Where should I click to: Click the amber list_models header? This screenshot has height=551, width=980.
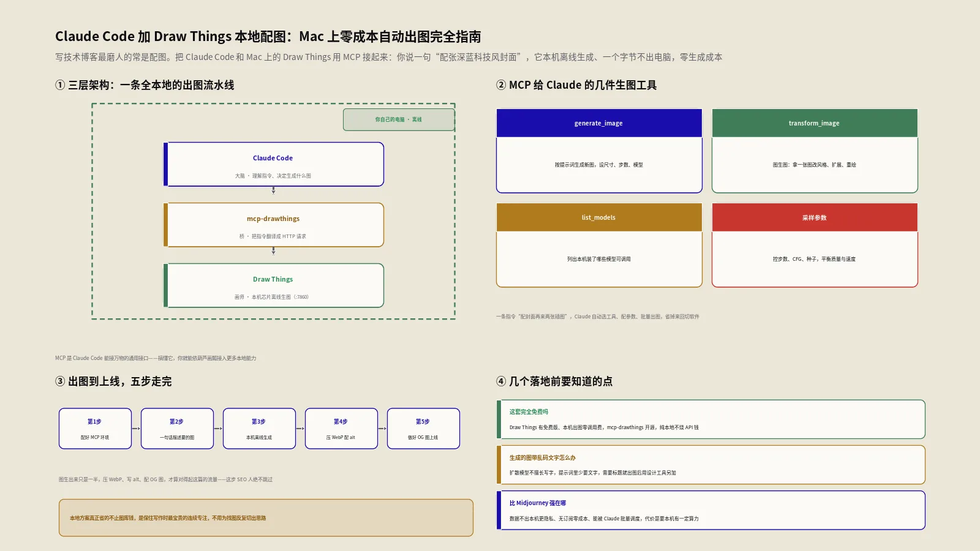599,217
